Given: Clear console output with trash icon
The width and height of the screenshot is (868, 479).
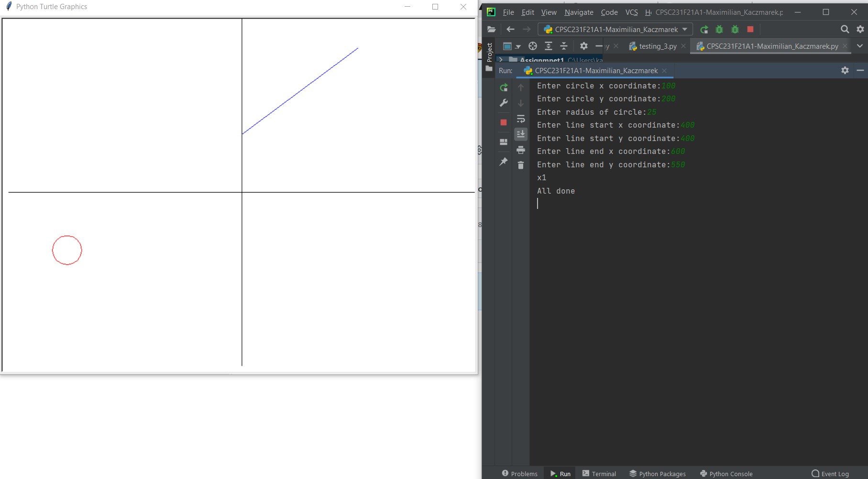Looking at the screenshot, I should pyautogui.click(x=521, y=165).
